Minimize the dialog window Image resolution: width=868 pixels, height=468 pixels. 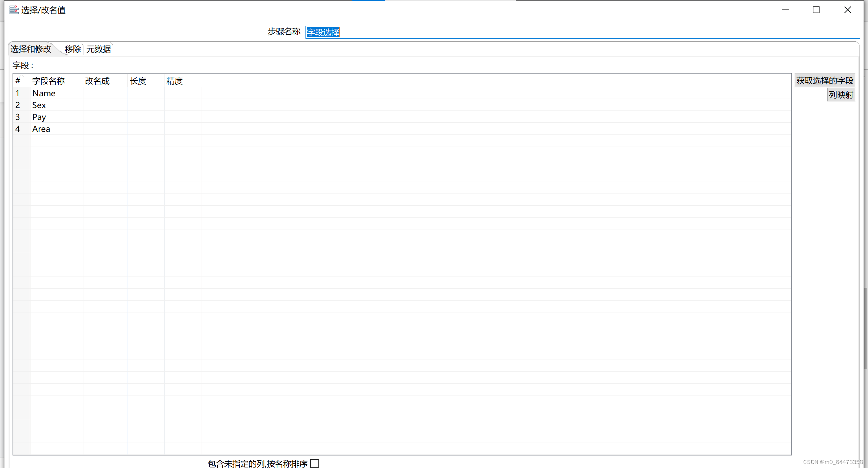coord(785,10)
